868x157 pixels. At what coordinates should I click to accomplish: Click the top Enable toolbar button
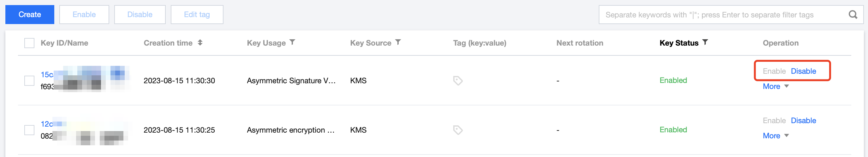click(84, 15)
